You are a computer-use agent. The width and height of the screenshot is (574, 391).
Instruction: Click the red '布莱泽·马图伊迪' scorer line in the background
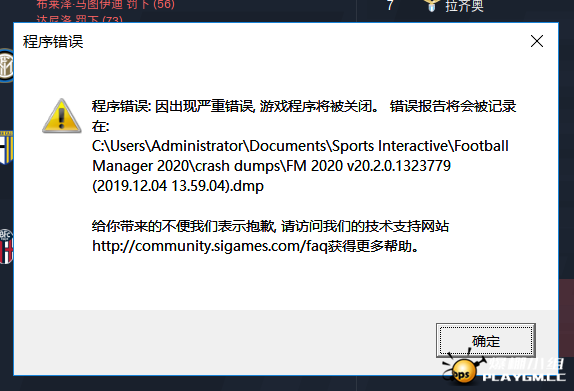click(x=105, y=5)
